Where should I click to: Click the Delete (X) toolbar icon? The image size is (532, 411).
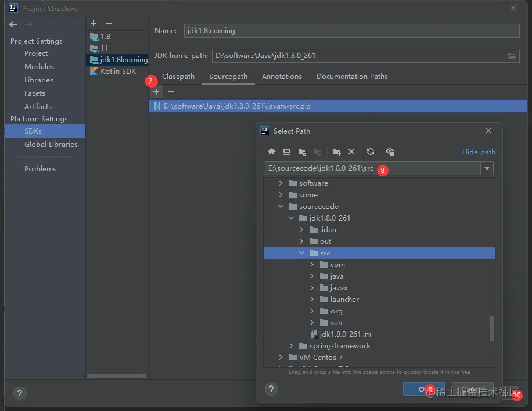351,152
